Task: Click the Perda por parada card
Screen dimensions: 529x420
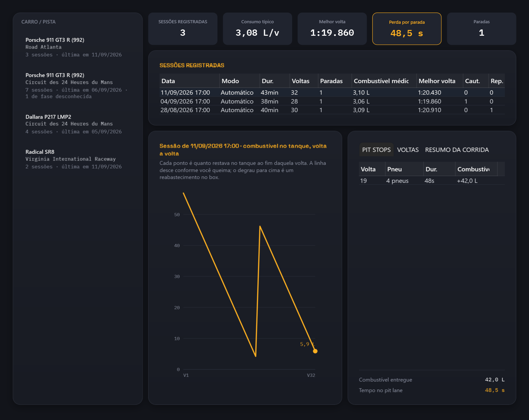Action: point(407,29)
